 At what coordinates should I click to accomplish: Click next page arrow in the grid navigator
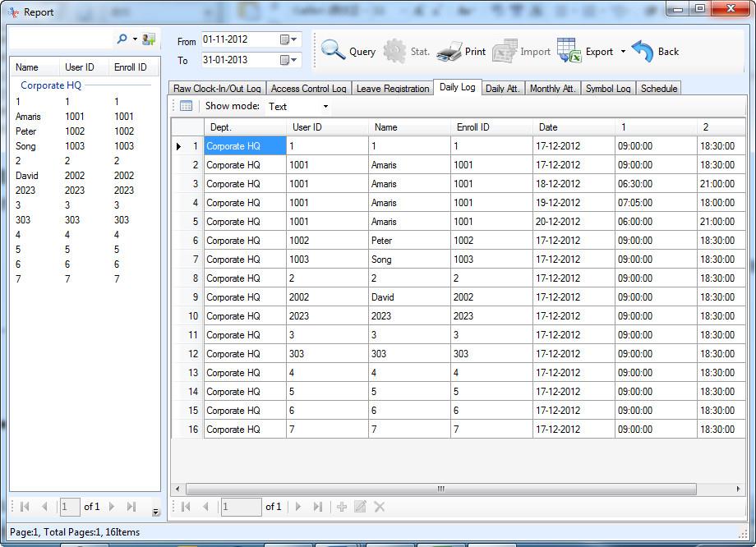click(298, 507)
